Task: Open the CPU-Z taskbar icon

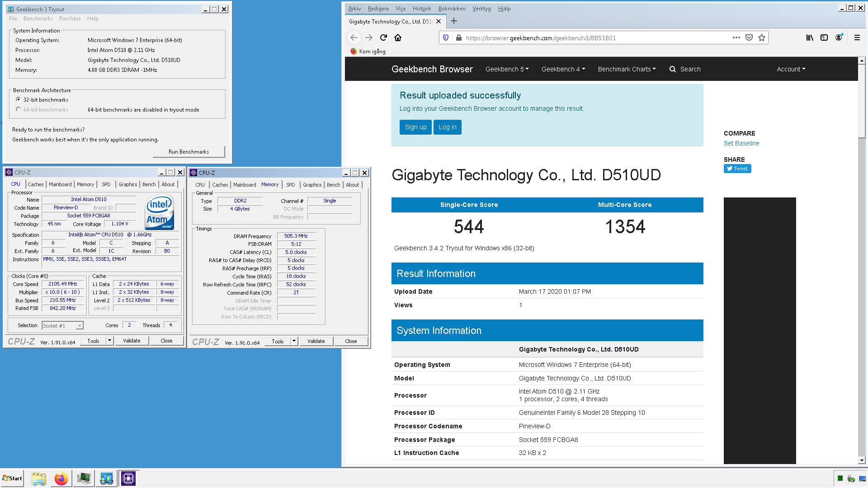Action: click(x=128, y=479)
